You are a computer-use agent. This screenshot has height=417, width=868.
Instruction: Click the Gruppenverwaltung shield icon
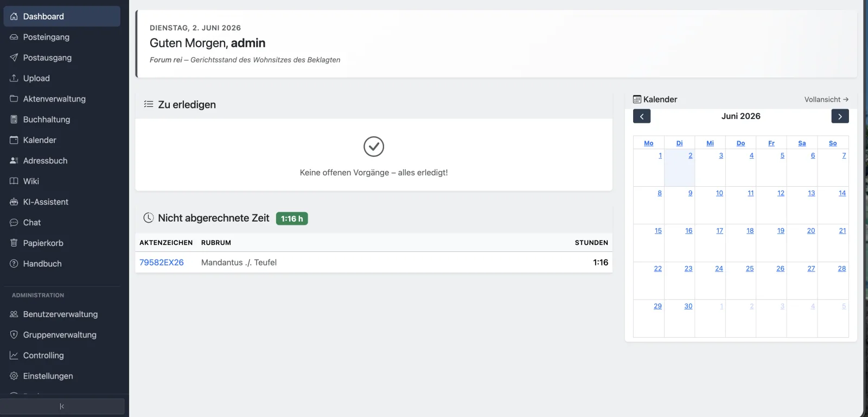click(x=14, y=335)
